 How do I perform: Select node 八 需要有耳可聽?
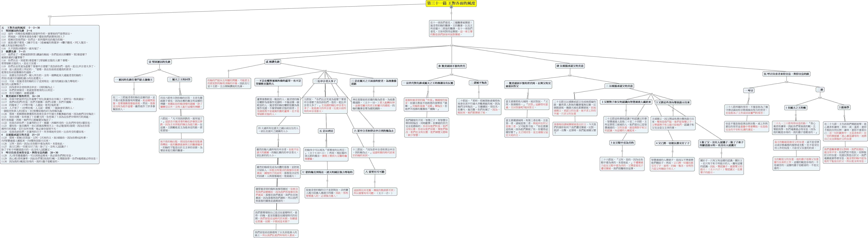pyautogui.click(x=375, y=172)
